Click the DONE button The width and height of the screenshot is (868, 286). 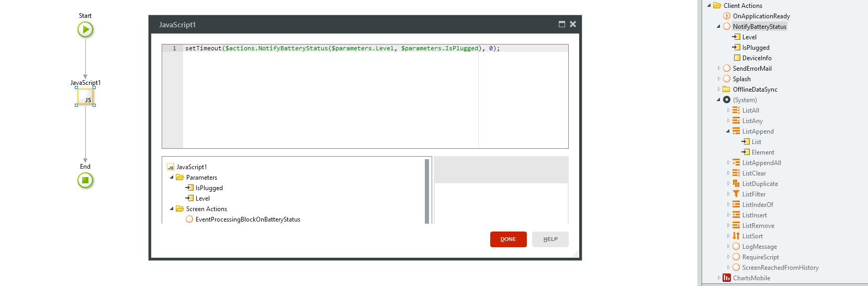pos(508,239)
